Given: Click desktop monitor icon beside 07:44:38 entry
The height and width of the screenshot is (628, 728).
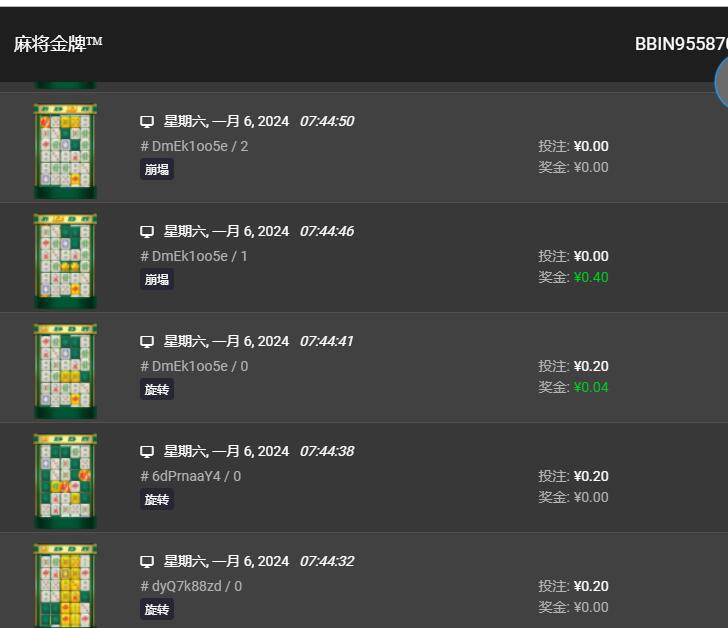Looking at the screenshot, I should pos(147,452).
